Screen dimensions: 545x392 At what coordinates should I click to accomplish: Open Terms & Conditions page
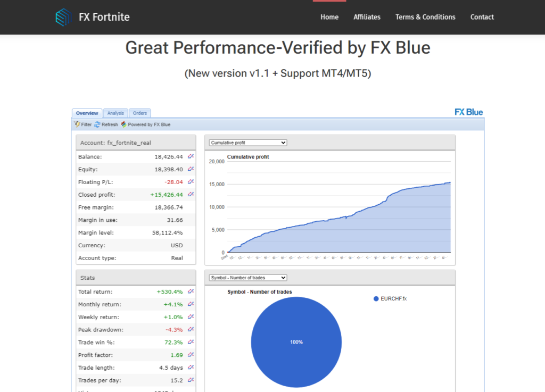click(425, 17)
